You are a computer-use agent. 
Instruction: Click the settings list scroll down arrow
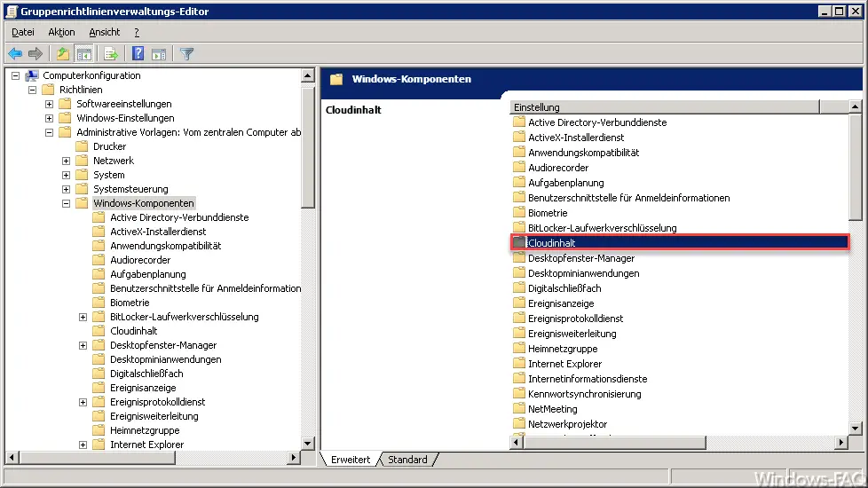click(x=856, y=429)
